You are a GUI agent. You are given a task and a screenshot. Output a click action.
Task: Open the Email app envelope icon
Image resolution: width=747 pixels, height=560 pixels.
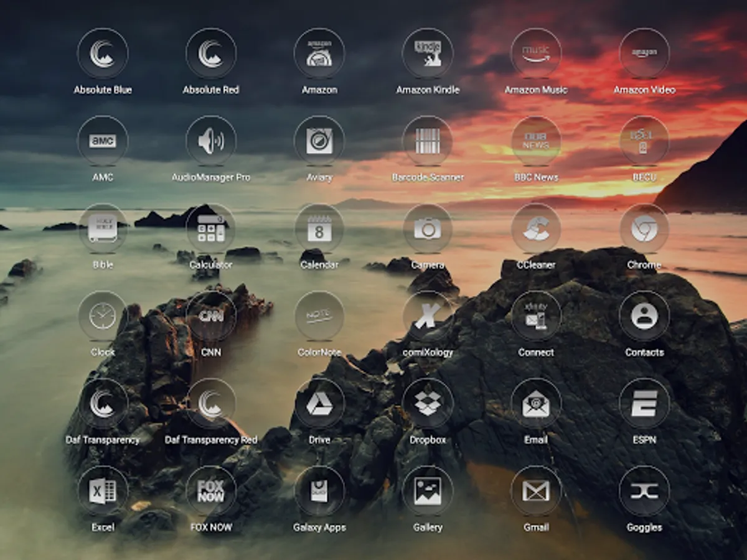tap(536, 404)
